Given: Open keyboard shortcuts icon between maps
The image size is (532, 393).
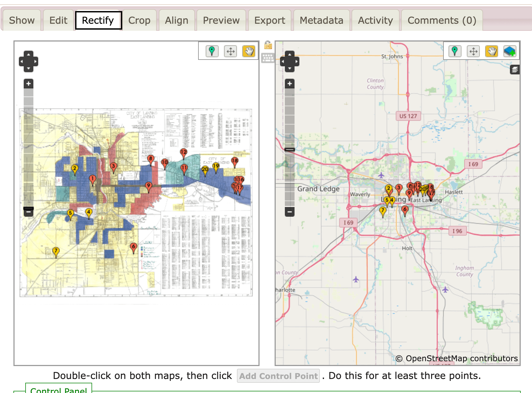Looking at the screenshot, I should point(268,58).
